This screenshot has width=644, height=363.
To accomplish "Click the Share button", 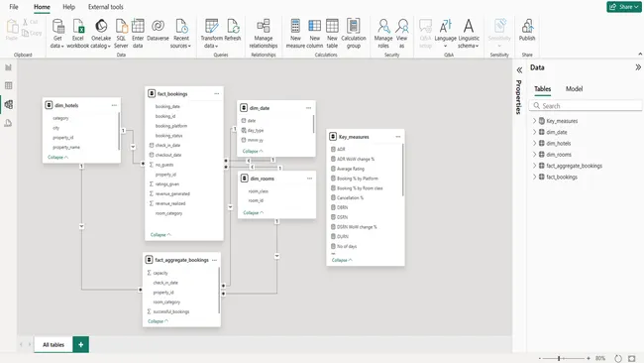I will (x=623, y=7).
